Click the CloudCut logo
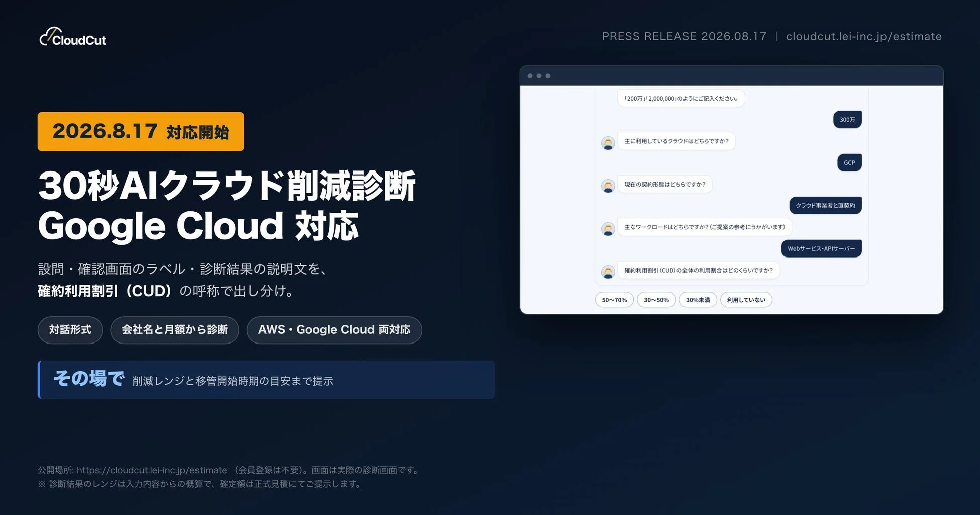The height and width of the screenshot is (515, 980). pos(73,37)
